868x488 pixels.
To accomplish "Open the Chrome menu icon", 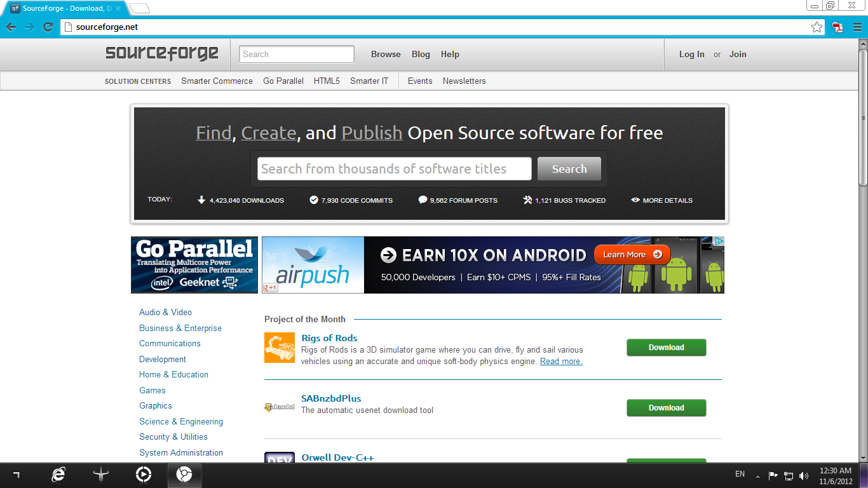I will tap(857, 27).
